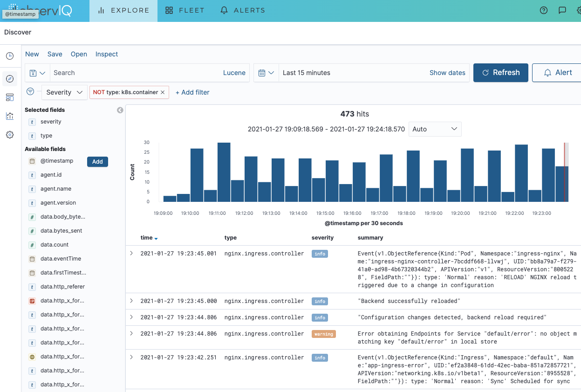Open the feedback chat icon in the header

click(562, 10)
